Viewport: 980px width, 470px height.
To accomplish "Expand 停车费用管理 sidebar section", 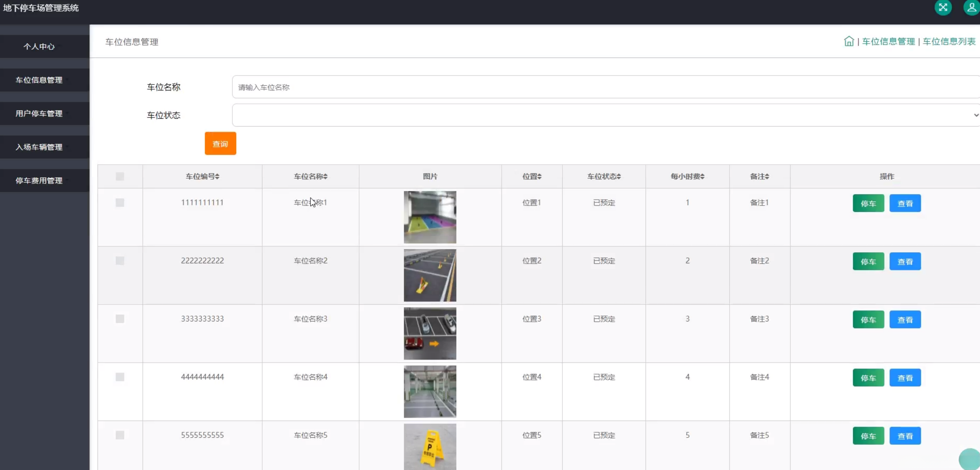I will (39, 181).
